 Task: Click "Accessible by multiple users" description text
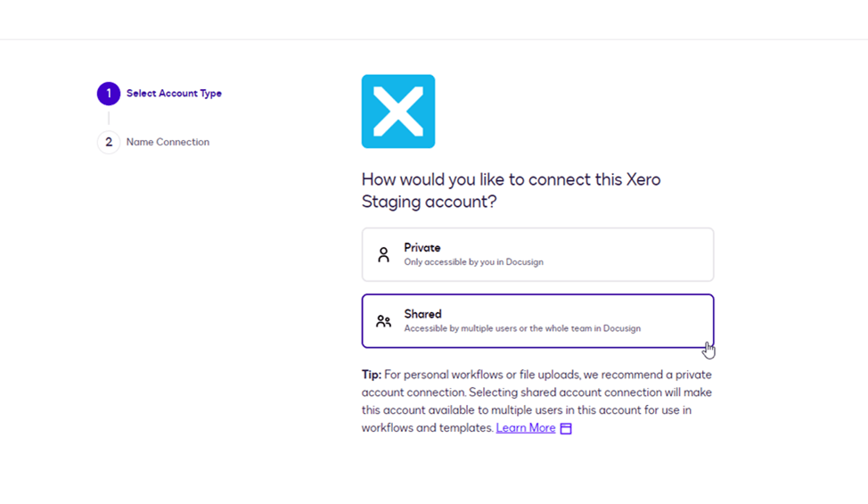tap(522, 328)
